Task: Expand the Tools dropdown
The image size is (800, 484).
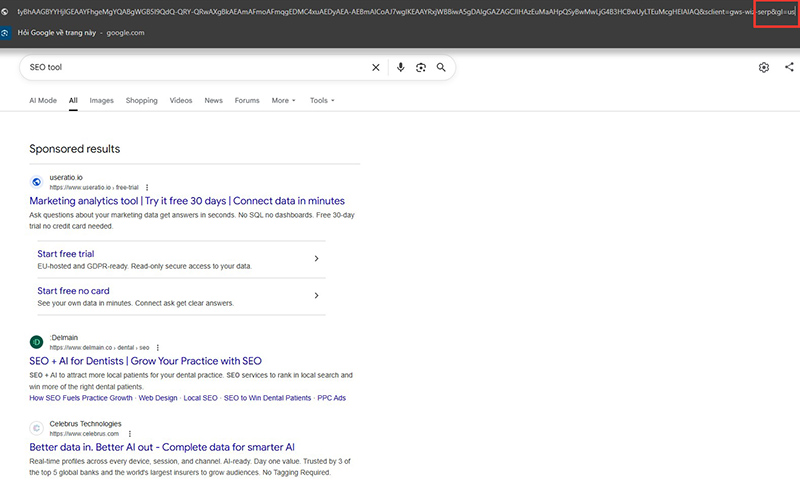Action: click(x=322, y=100)
